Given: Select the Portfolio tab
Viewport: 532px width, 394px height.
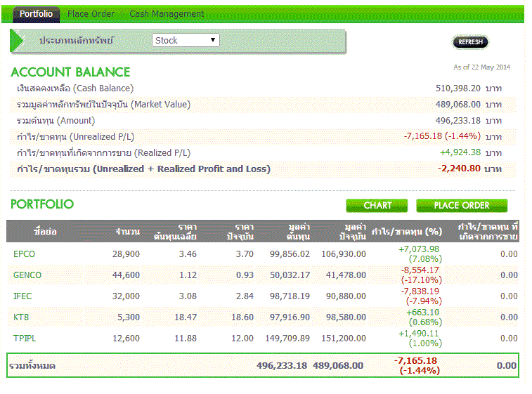Looking at the screenshot, I should pyautogui.click(x=36, y=14).
